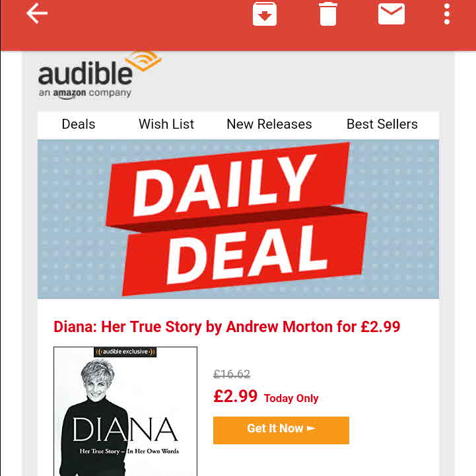Screen dimensions: 476x476
Task: Open the Deals link
Action: click(x=79, y=124)
